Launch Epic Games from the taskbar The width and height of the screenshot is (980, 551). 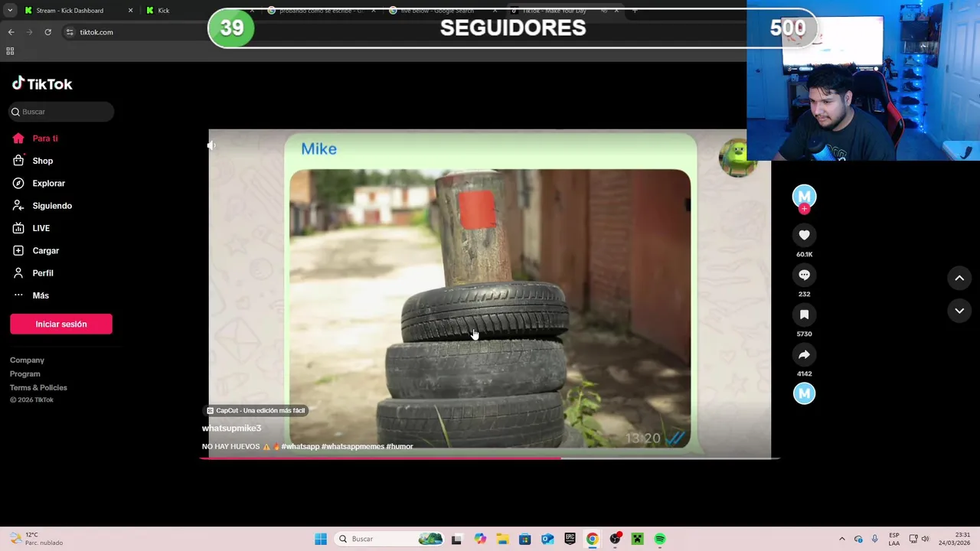coord(570,539)
